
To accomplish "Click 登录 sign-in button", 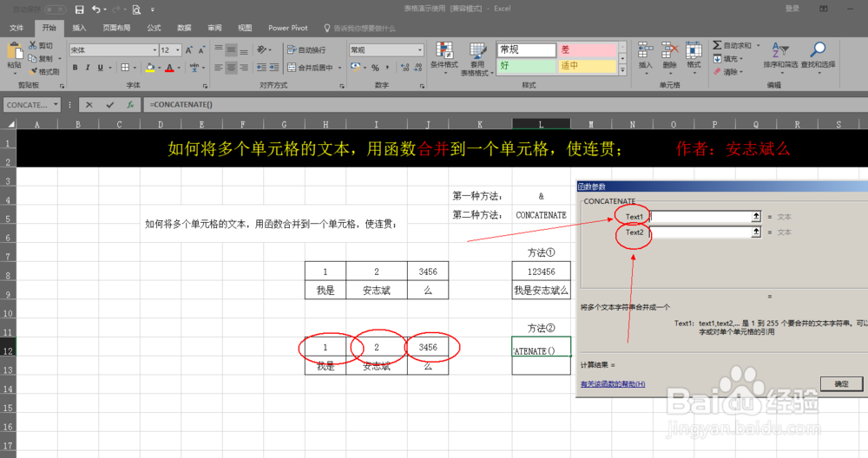I will (792, 9).
